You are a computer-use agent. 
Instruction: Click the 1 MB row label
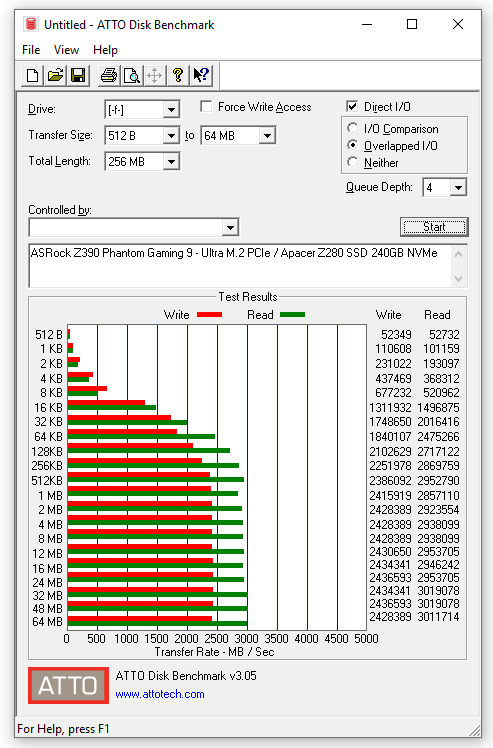click(x=51, y=496)
